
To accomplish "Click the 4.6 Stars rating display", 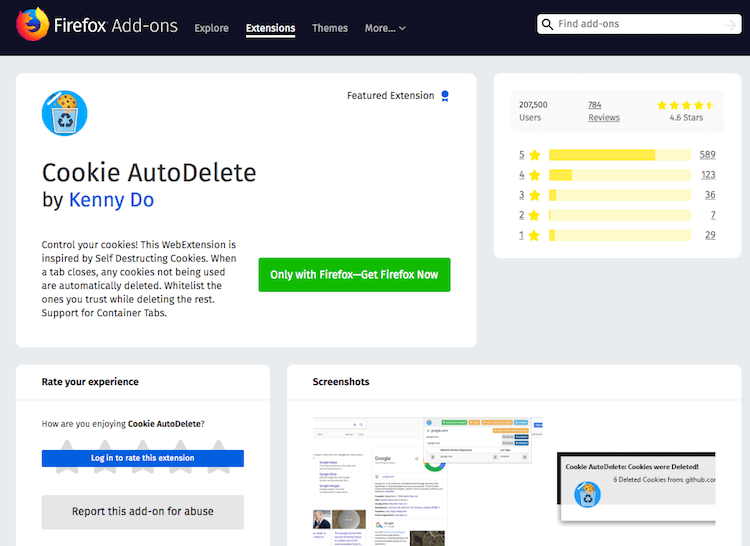I will [x=686, y=111].
